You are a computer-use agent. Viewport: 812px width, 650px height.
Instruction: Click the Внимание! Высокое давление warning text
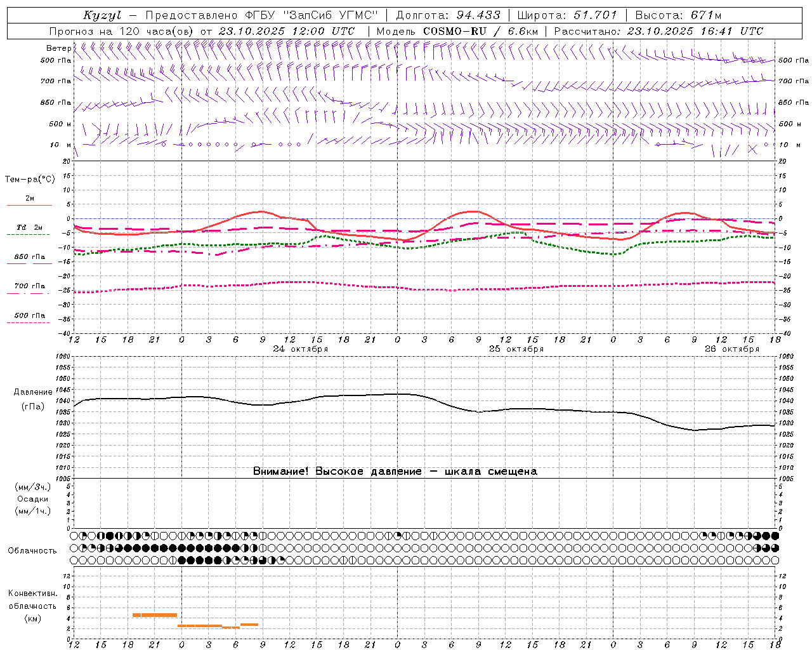click(395, 471)
